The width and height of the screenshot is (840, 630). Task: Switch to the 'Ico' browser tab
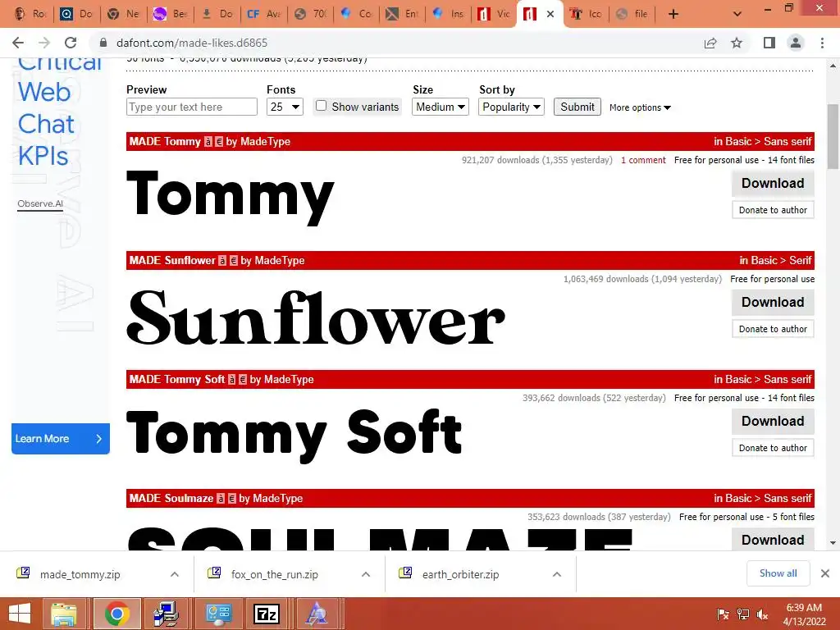[x=585, y=14]
